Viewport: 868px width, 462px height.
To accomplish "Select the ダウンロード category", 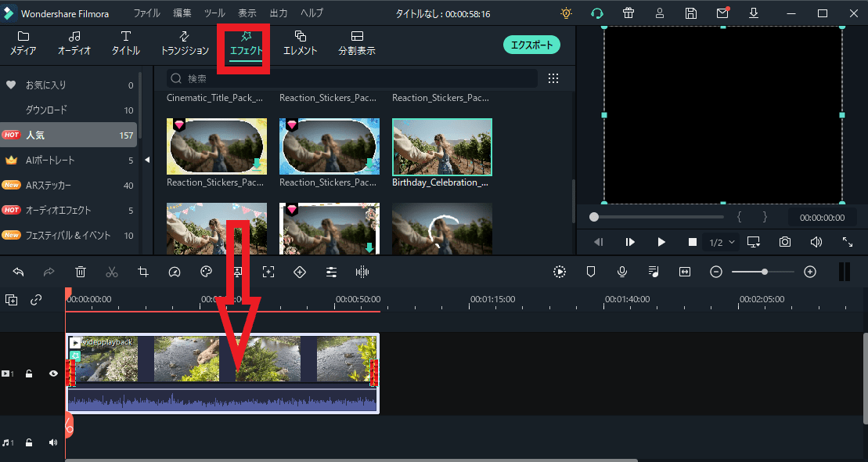I will click(69, 110).
